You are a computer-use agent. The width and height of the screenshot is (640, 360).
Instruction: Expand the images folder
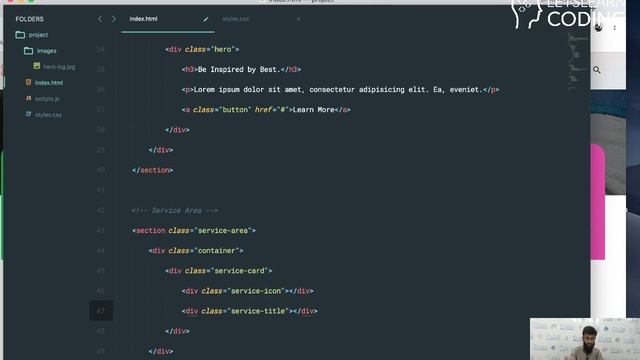pos(47,51)
